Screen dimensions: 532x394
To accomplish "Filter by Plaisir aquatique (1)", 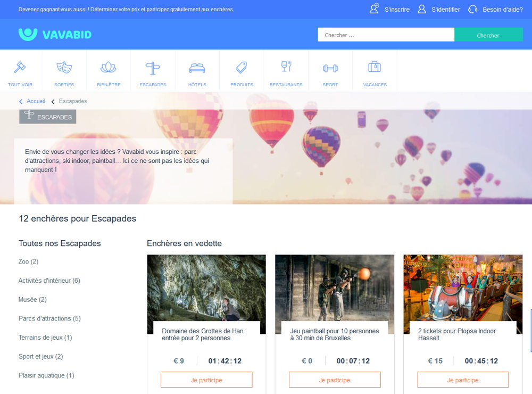I will pyautogui.click(x=46, y=375).
